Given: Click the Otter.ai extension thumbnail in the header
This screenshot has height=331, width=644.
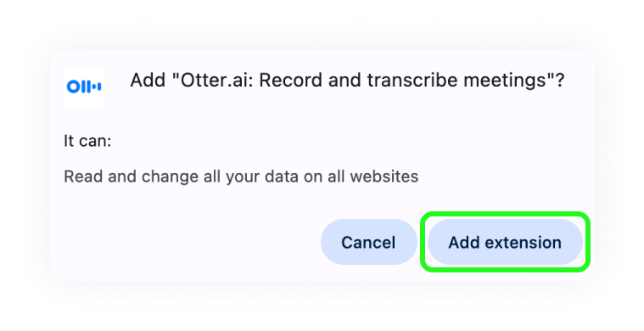Looking at the screenshot, I should (84, 87).
